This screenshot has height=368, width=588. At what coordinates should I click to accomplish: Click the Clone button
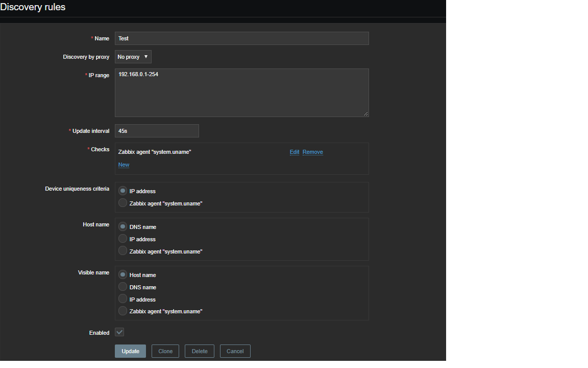pyautogui.click(x=165, y=351)
